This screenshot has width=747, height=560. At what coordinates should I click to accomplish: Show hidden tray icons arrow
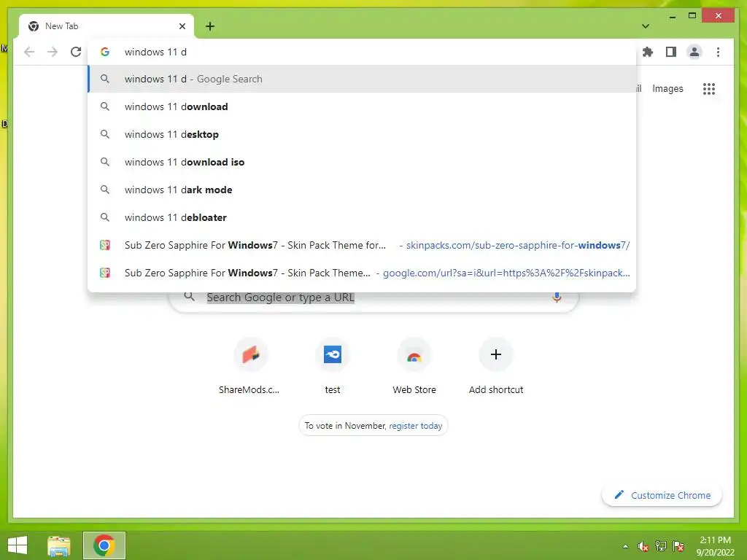tap(625, 546)
